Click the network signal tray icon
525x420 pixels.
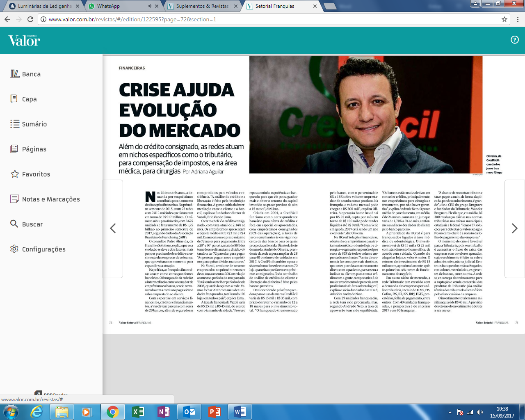(470, 412)
